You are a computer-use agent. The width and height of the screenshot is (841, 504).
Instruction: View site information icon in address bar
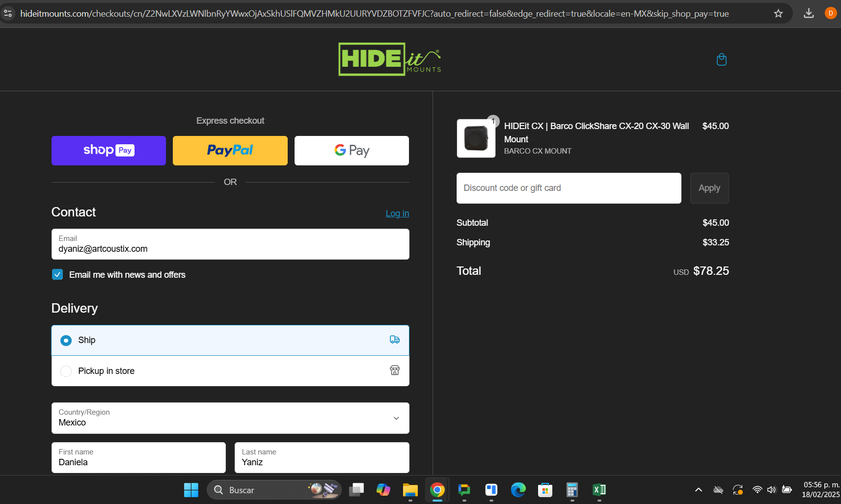(x=8, y=13)
